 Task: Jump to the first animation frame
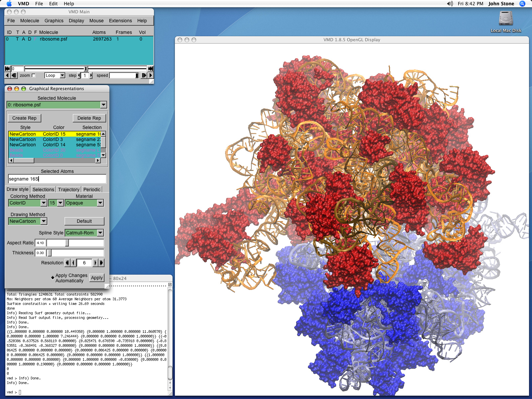coord(7,69)
